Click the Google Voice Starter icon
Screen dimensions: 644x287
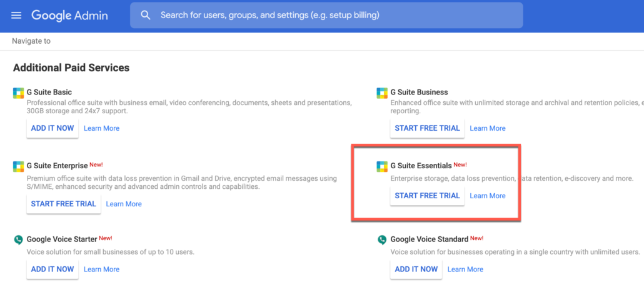19,240
